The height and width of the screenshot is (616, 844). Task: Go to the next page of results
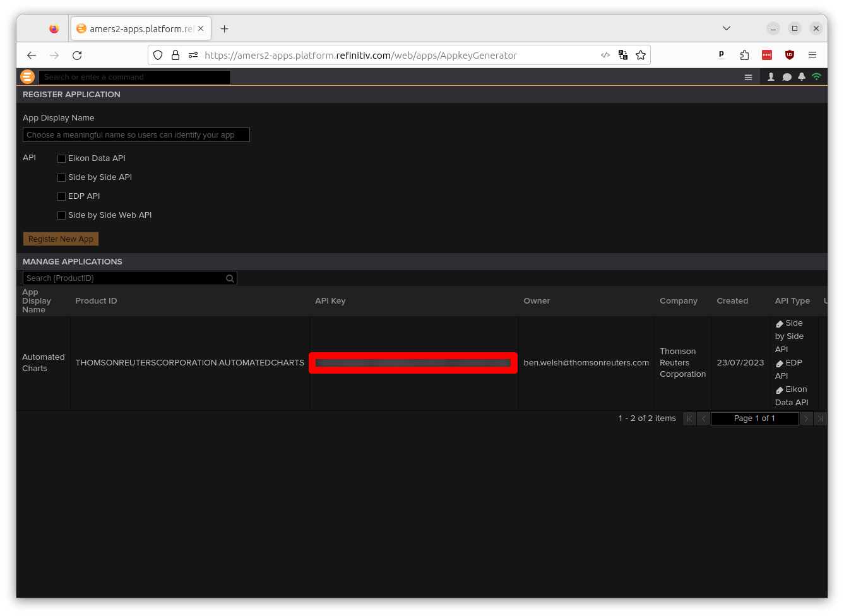[x=806, y=418]
